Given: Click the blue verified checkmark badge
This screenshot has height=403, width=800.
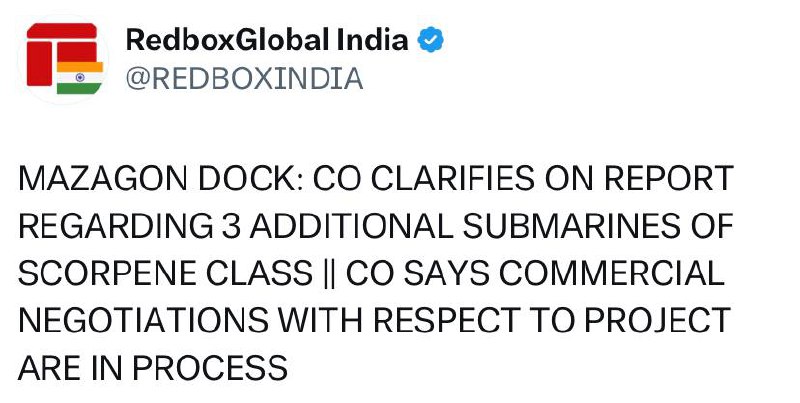Looking at the screenshot, I should coord(431,40).
